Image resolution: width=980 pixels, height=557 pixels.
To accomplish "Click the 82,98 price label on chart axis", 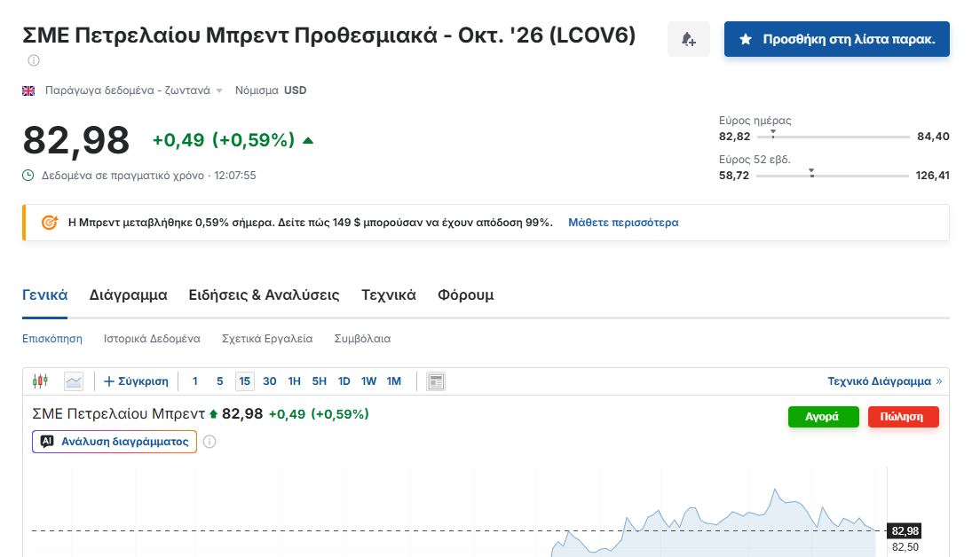I will click(x=905, y=530).
